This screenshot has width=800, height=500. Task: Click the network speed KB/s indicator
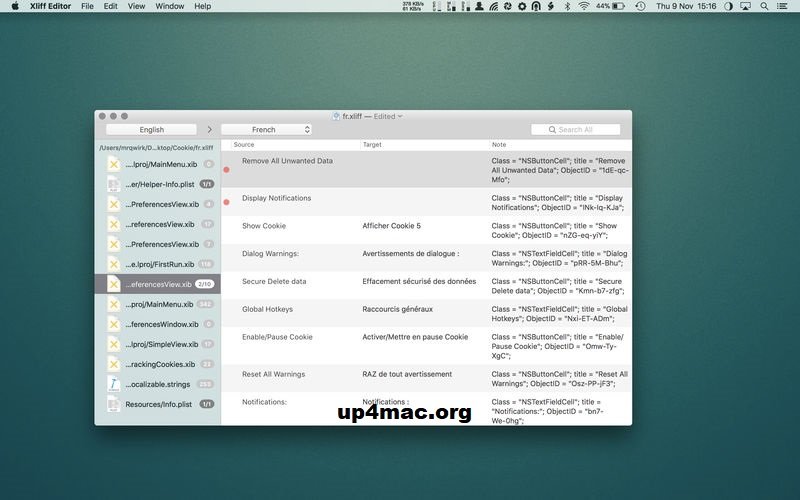coord(413,6)
